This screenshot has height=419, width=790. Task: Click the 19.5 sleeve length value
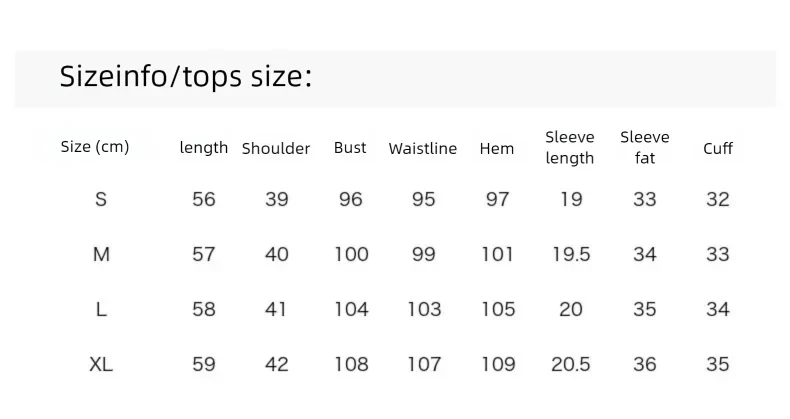point(571,254)
